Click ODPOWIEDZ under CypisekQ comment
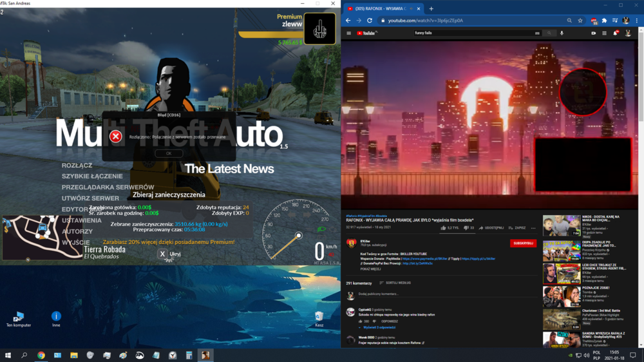Image resolution: width=644 pixels, height=362 pixels. click(x=390, y=321)
